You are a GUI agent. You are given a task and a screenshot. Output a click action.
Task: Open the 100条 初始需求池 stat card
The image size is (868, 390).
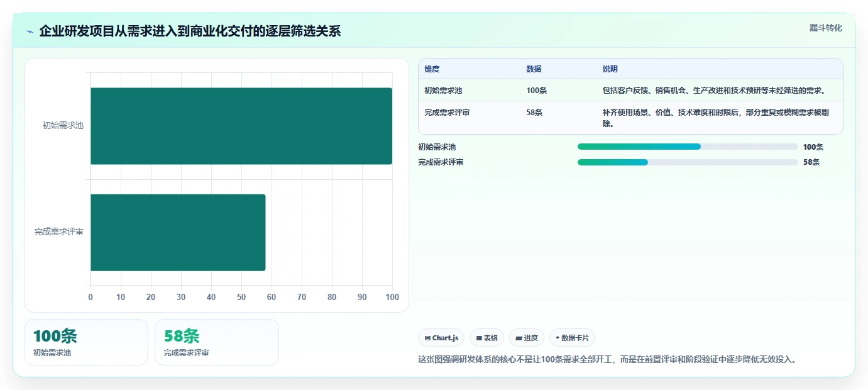(86, 342)
